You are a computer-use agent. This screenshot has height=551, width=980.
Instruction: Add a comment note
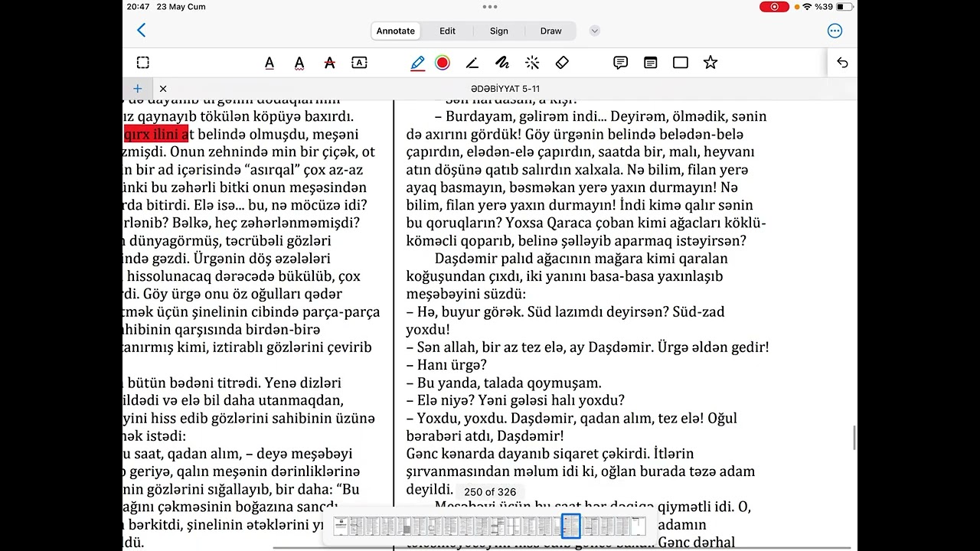click(x=621, y=63)
